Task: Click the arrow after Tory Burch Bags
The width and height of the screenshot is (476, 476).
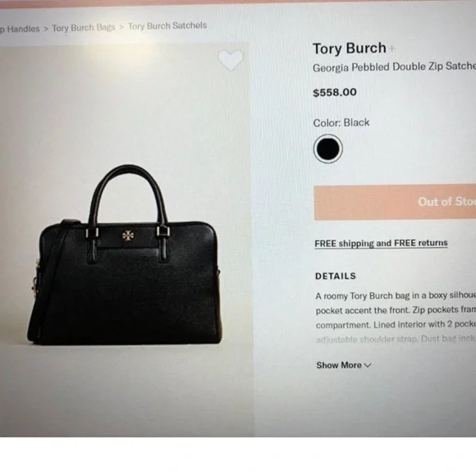Action: [121, 27]
